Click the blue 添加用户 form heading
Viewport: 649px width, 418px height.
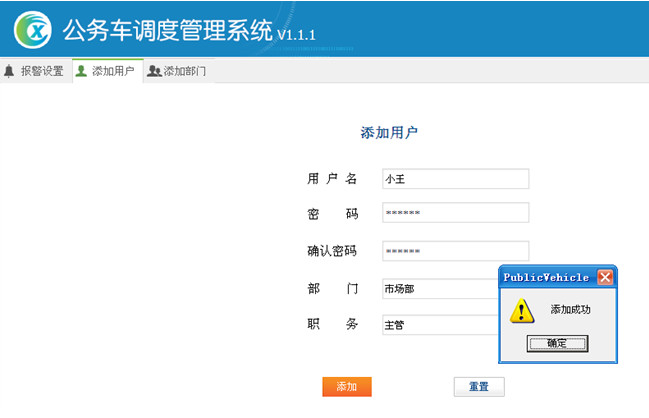(x=389, y=133)
